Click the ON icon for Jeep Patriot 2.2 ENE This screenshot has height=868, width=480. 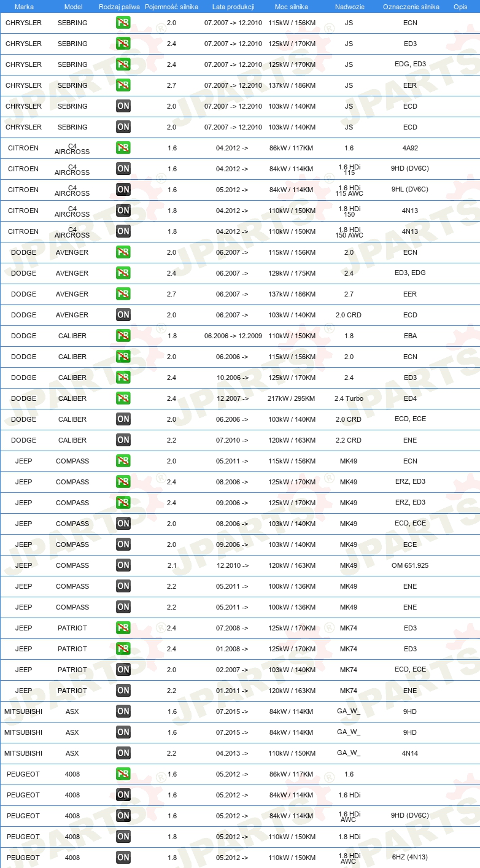[x=123, y=691]
